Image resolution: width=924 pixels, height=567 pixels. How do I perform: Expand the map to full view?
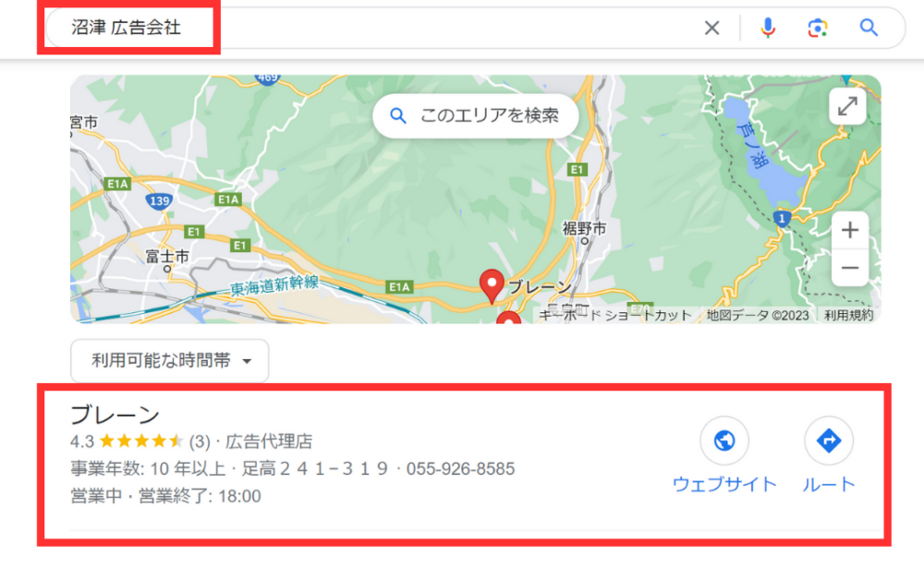pos(847,106)
